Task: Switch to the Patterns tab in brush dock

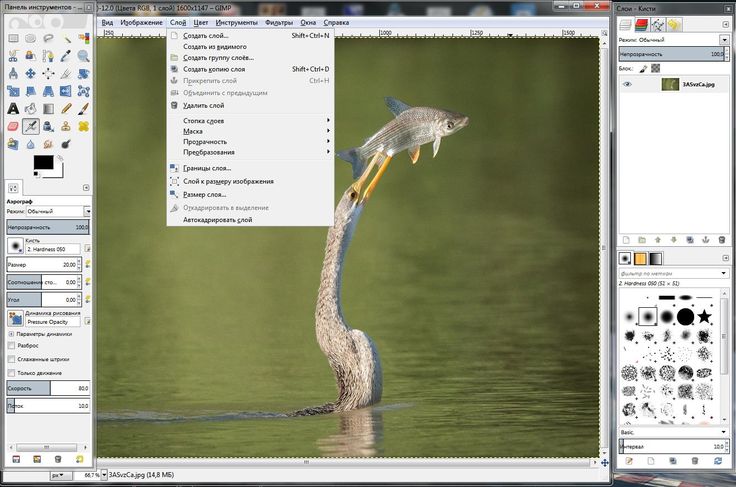Action: [x=640, y=259]
